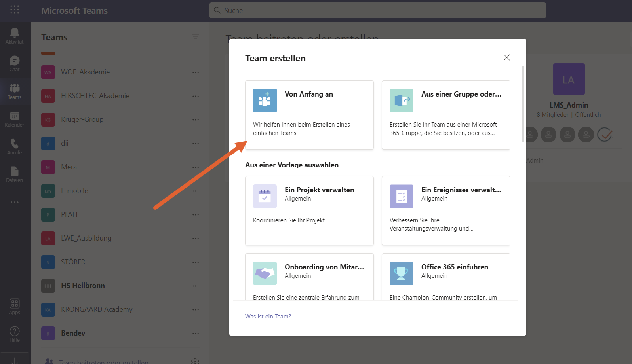Open the Apps store icon
This screenshot has height=364, width=632.
pos(14,307)
